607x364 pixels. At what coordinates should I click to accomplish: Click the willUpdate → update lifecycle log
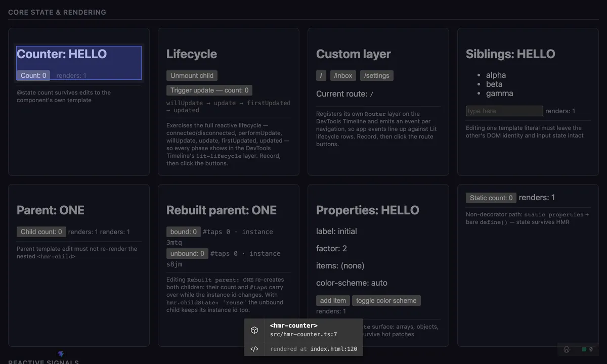[229, 106]
